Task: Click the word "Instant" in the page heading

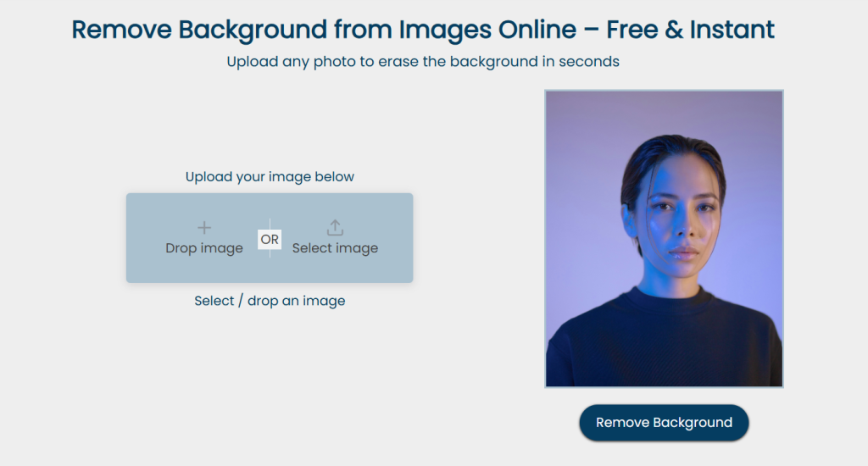Action: tap(732, 30)
